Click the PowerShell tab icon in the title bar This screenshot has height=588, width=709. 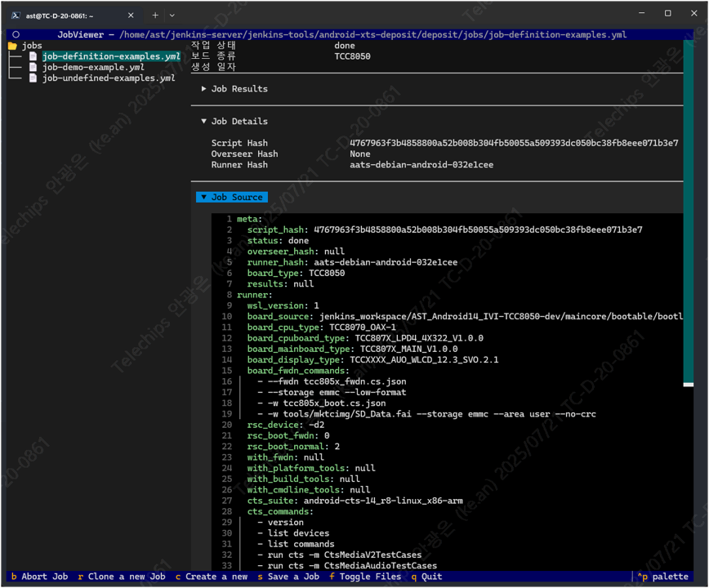click(16, 15)
